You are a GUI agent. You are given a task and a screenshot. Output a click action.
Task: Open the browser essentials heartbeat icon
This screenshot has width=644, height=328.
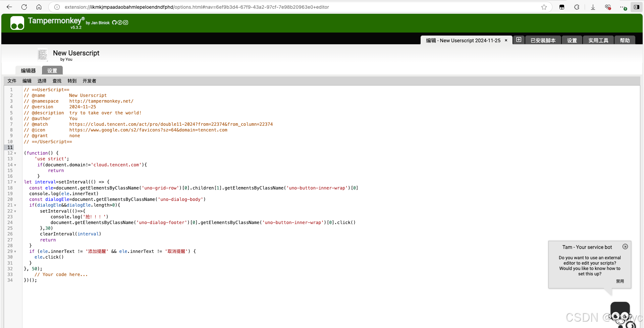(608, 7)
